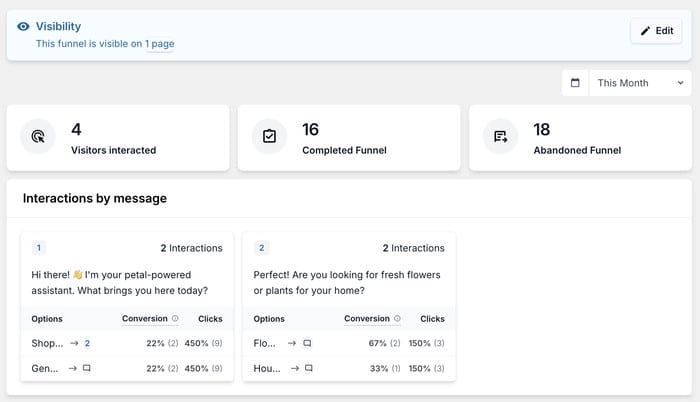The width and height of the screenshot is (700, 402).
Task: Click the Options header in message 2
Action: coord(269,319)
